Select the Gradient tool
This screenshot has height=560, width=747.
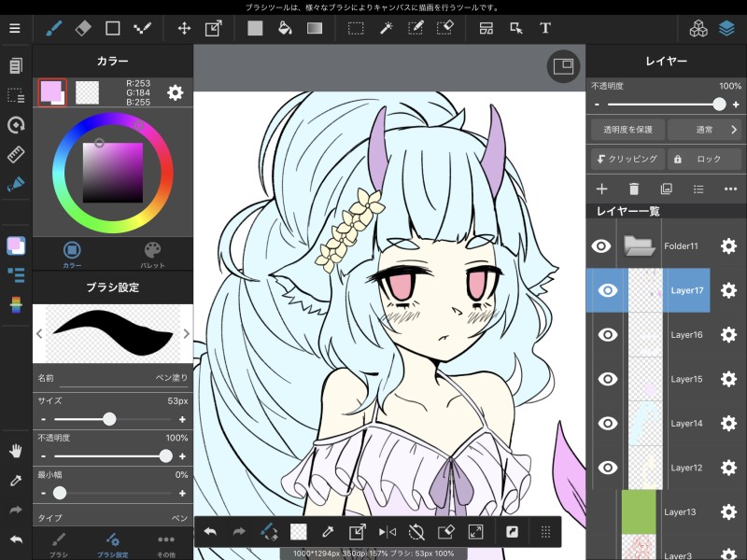pyautogui.click(x=315, y=29)
